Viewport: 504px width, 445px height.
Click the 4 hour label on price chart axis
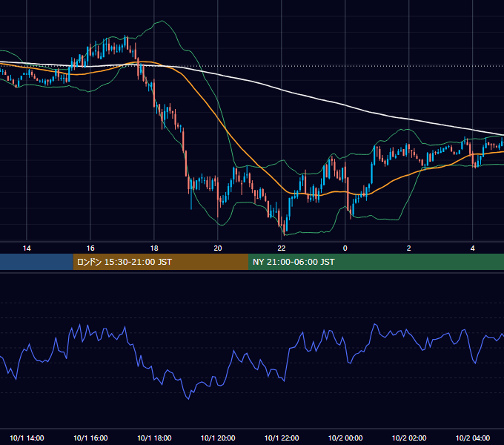[472, 248]
